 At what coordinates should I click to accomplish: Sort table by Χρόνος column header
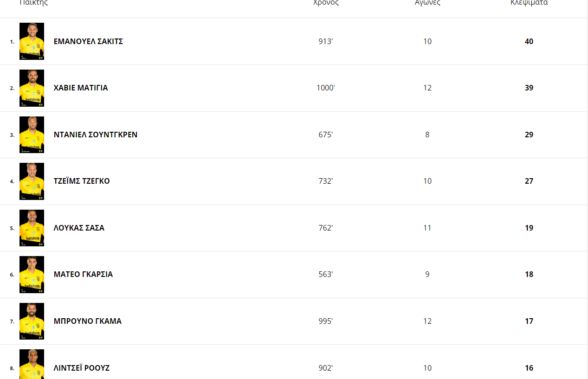[326, 2]
